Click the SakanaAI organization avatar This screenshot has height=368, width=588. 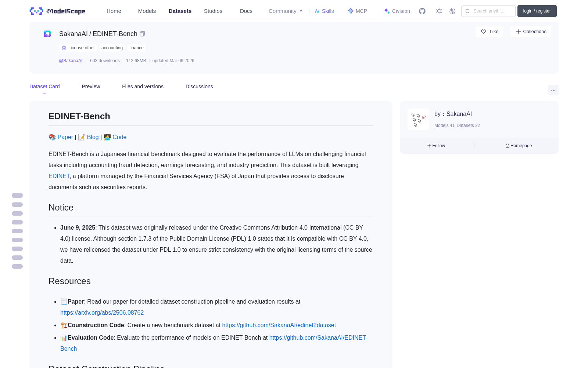[418, 119]
